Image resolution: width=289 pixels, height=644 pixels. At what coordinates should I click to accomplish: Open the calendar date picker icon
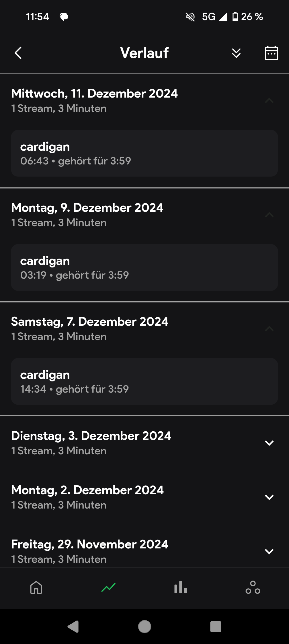pos(271,53)
